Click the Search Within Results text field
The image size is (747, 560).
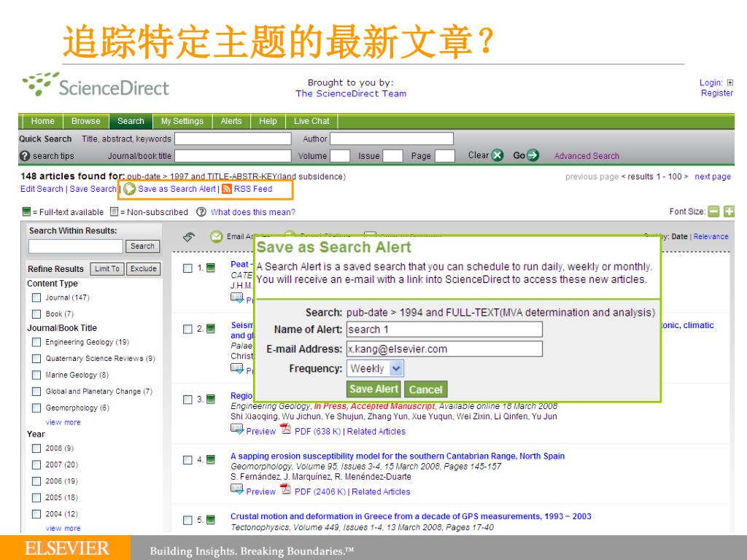[76, 246]
